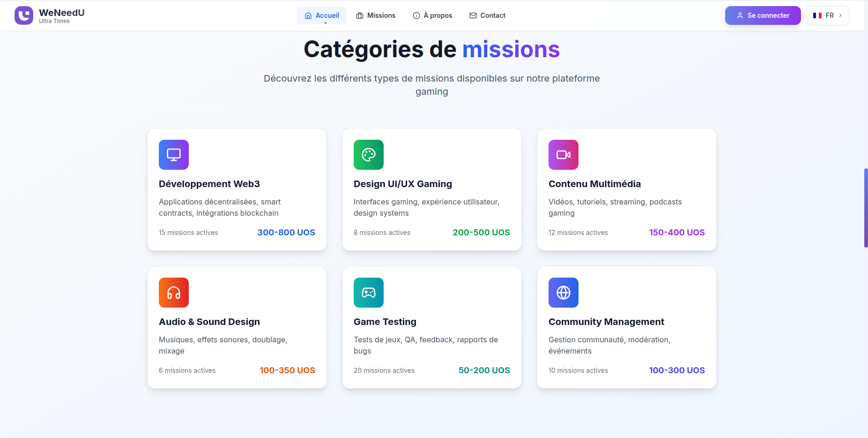The image size is (868, 438).
Task: Click the monitor icon for Développement Web3
Action: pos(174,155)
